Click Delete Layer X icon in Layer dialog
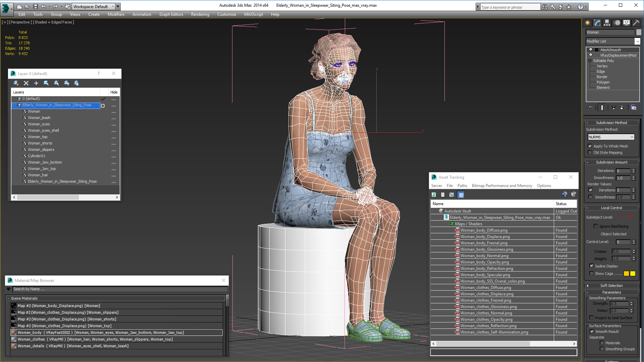644x362 pixels. coord(26,83)
